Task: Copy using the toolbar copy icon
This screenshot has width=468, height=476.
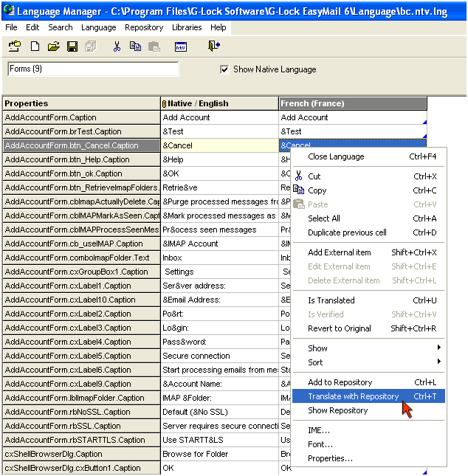Action: point(135,46)
